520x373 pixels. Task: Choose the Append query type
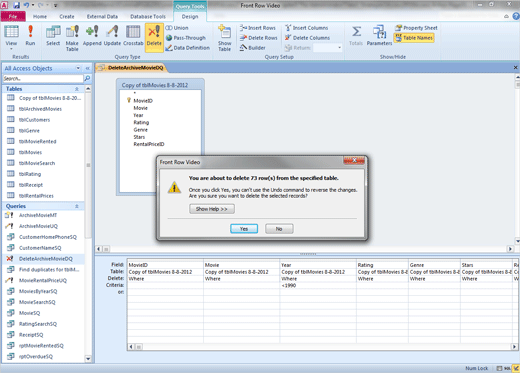click(x=92, y=35)
